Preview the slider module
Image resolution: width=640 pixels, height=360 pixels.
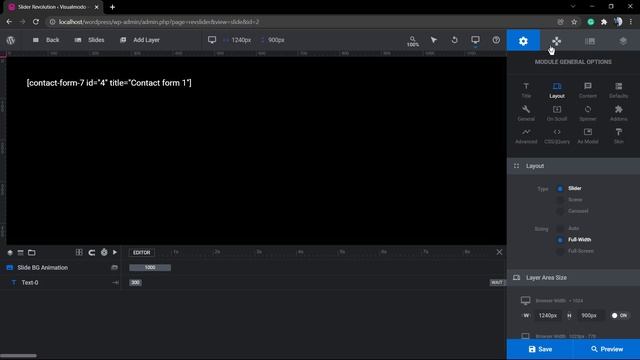click(x=607, y=349)
